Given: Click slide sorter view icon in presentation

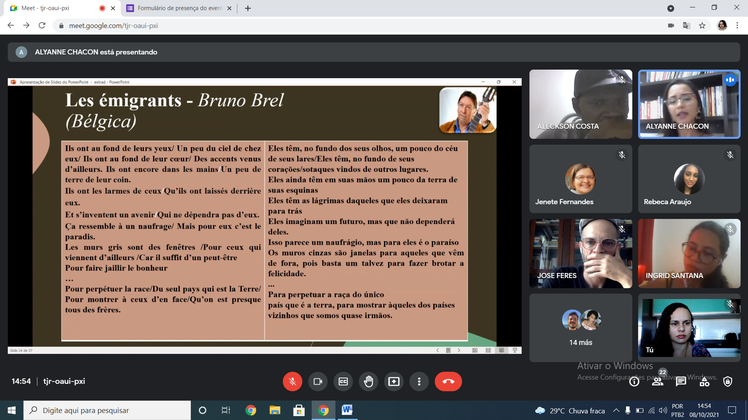Looking at the screenshot, I should pyautogui.click(x=488, y=350).
